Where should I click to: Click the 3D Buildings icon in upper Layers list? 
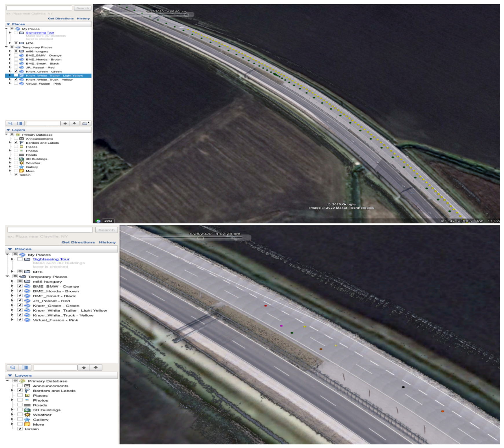(x=21, y=159)
